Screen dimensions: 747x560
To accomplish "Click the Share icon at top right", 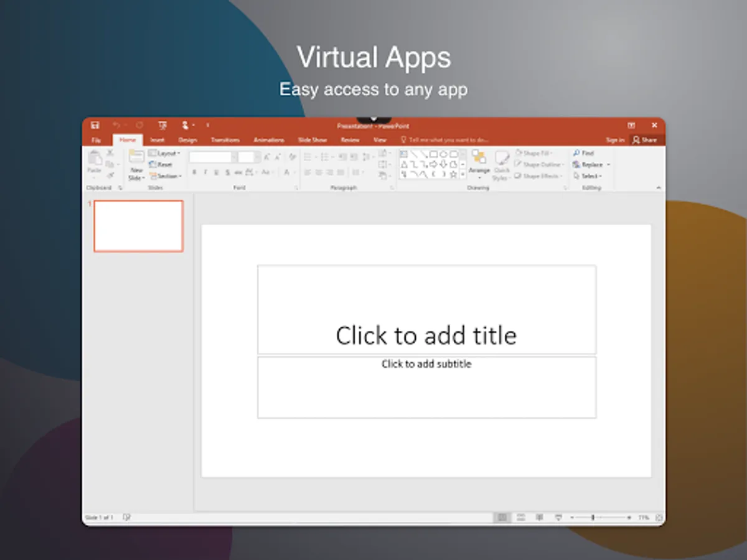I will point(644,140).
